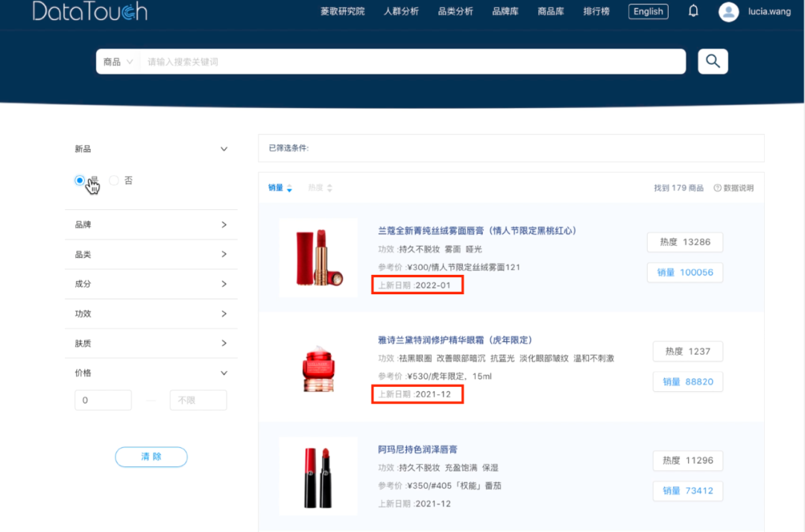
Task: Sort by 销量 using the arrow icon
Action: click(x=289, y=189)
